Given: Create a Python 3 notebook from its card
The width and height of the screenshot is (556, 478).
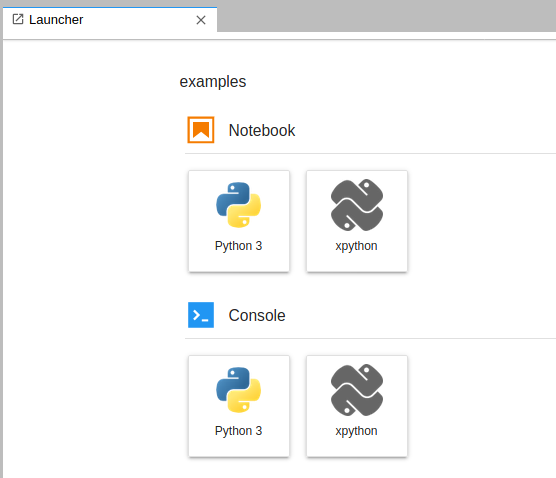Looking at the screenshot, I should [239, 221].
